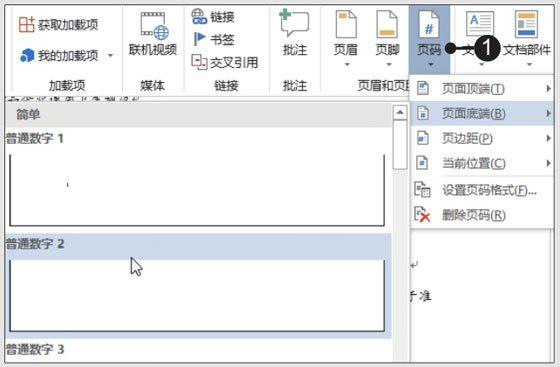Open the 当前位置(C) submenu

(482, 163)
